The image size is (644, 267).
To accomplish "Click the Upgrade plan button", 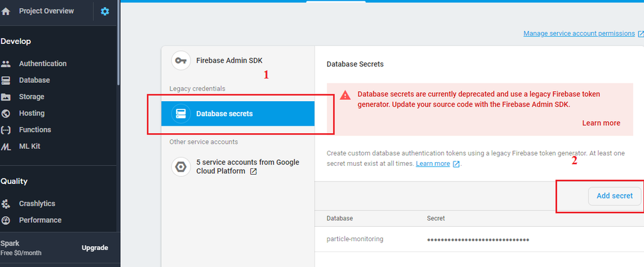I will 95,248.
